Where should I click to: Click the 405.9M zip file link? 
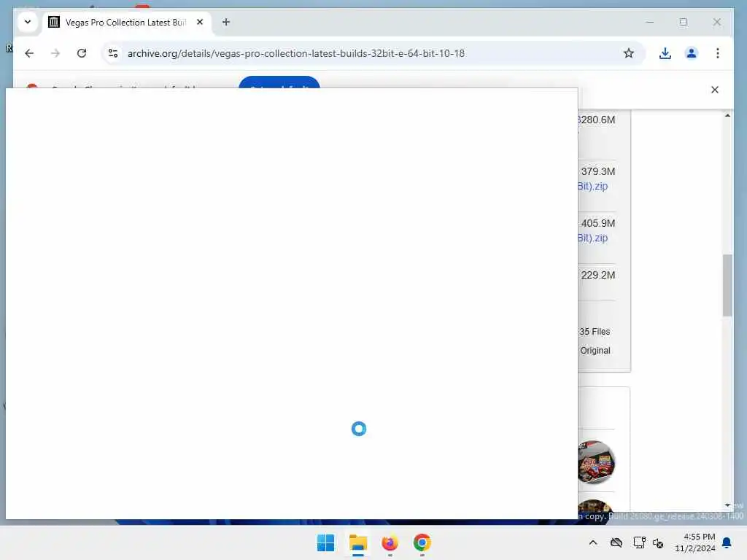592,238
